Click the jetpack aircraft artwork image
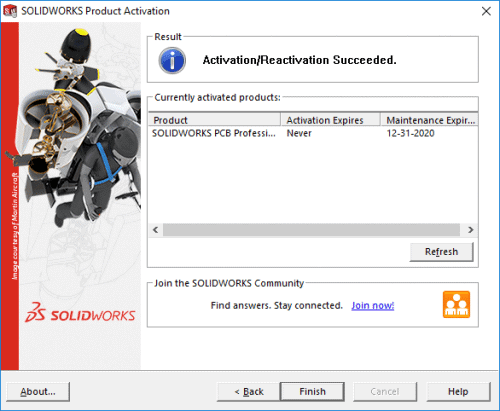This screenshot has width=500, height=411. coord(80,128)
